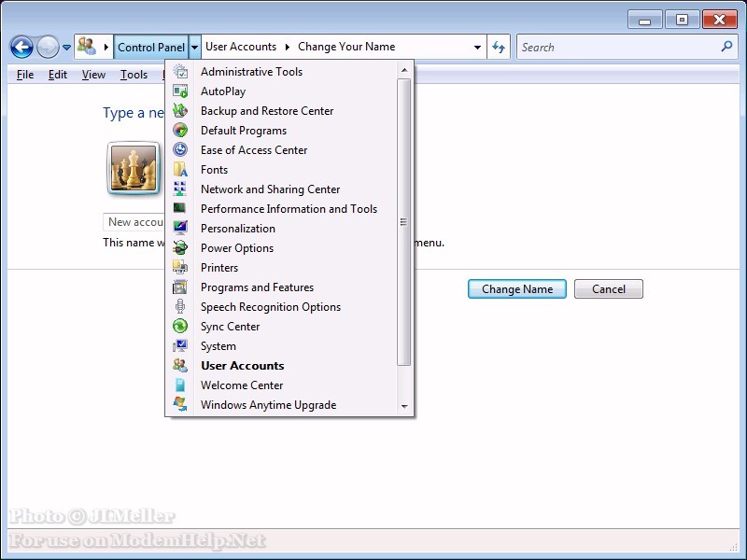Viewport: 747px width, 560px height.
Task: Click the Forward navigation arrow
Action: tap(48, 48)
